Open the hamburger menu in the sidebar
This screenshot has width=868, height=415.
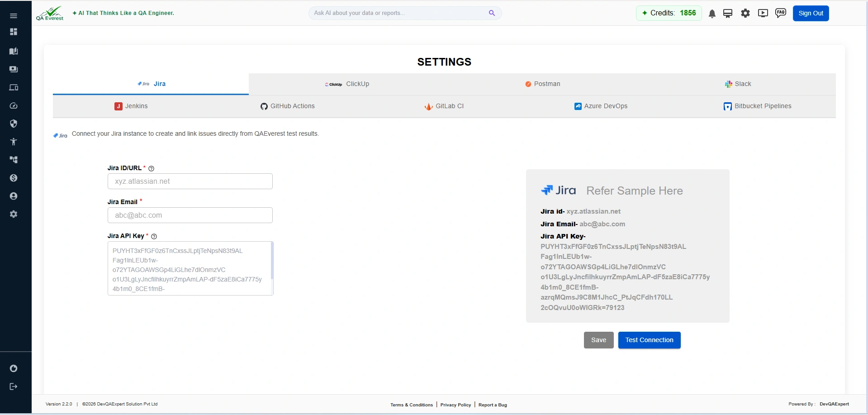pos(14,16)
